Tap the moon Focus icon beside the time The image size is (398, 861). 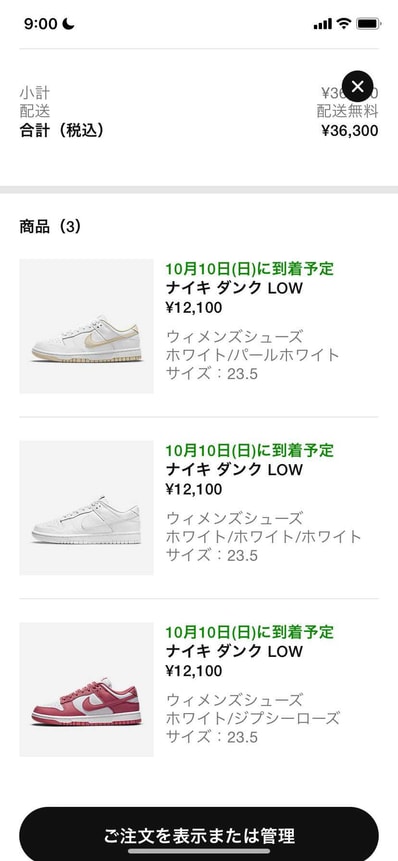click(x=69, y=24)
